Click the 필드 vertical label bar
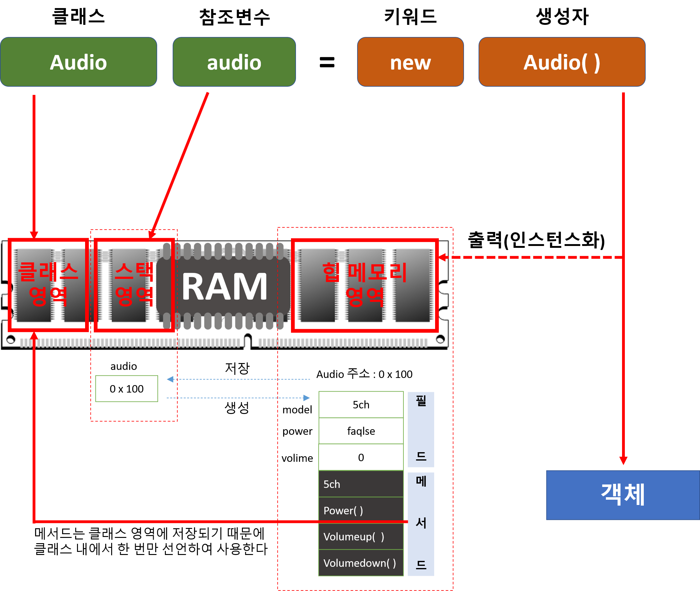This screenshot has width=700, height=591. [x=420, y=430]
